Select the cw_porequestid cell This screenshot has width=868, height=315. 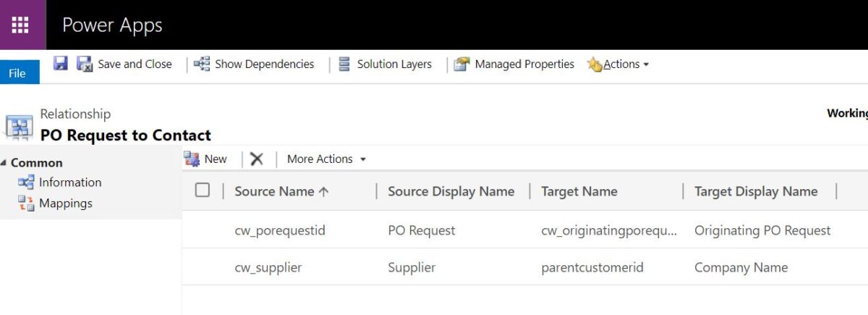point(280,230)
